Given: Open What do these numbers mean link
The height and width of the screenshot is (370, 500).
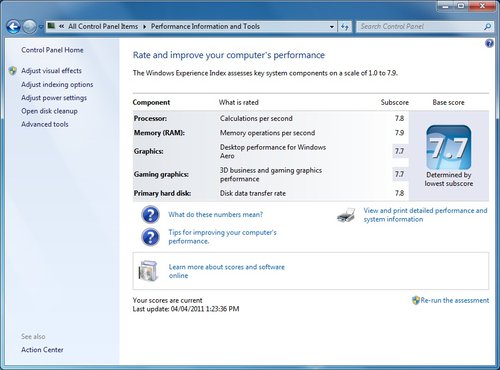Looking at the screenshot, I should pyautogui.click(x=215, y=215).
